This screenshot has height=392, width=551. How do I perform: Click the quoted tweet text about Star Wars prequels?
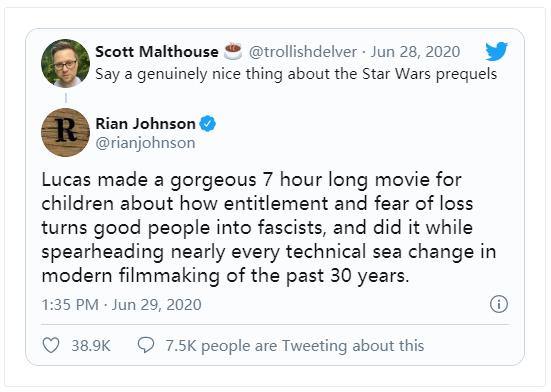[296, 74]
